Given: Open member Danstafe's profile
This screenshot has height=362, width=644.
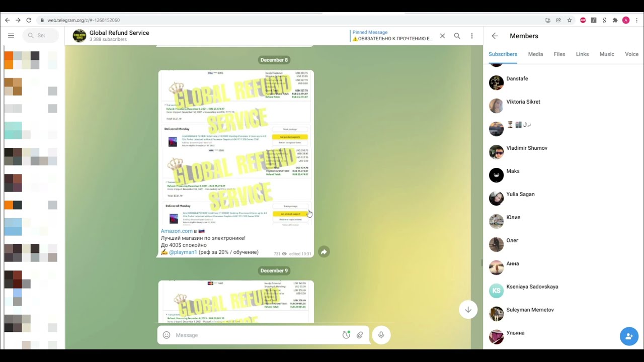Looking at the screenshot, I should click(561, 82).
